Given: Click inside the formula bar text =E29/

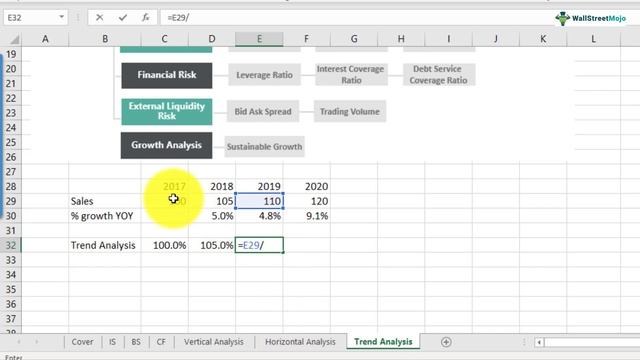Looking at the screenshot, I should (178, 18).
